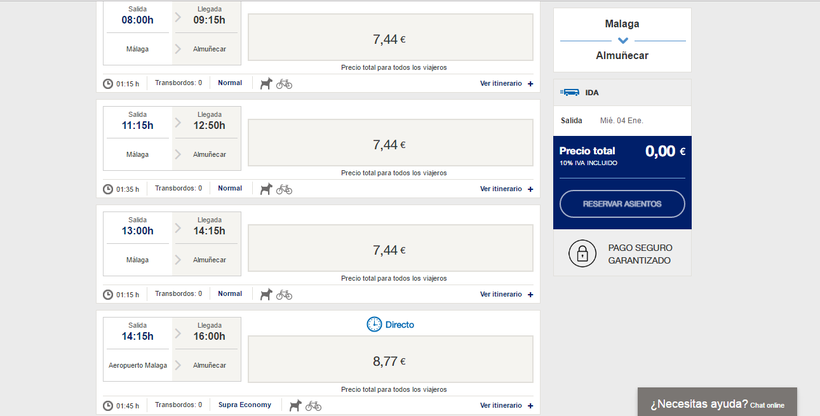Click the pet icon on the 08:00h trip
Viewport: 820px width, 416px height.
[266, 83]
